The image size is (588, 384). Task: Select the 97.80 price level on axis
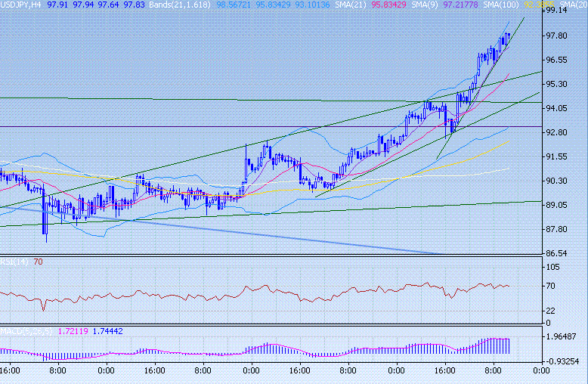(557, 36)
